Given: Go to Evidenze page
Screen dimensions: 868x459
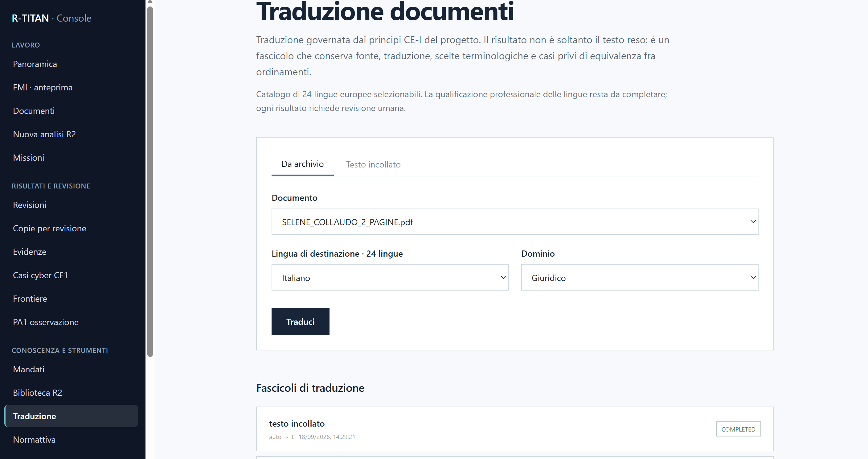Looking at the screenshot, I should point(71,252).
